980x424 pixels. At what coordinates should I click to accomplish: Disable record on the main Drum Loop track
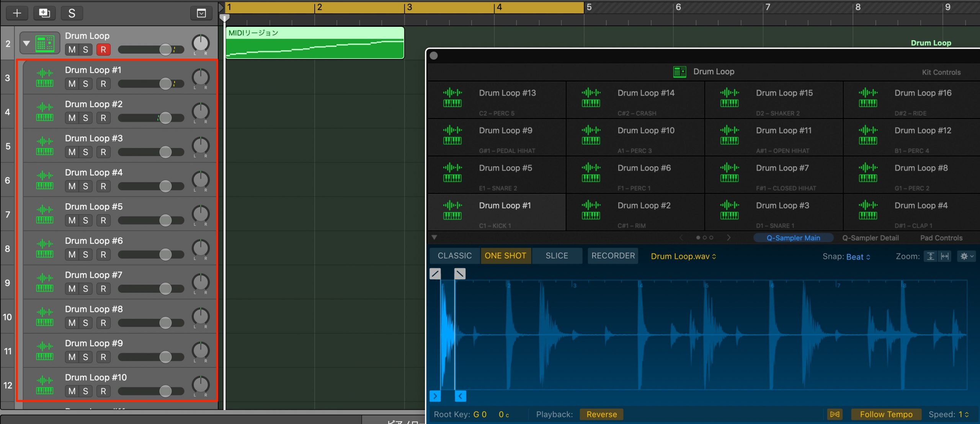click(x=103, y=50)
